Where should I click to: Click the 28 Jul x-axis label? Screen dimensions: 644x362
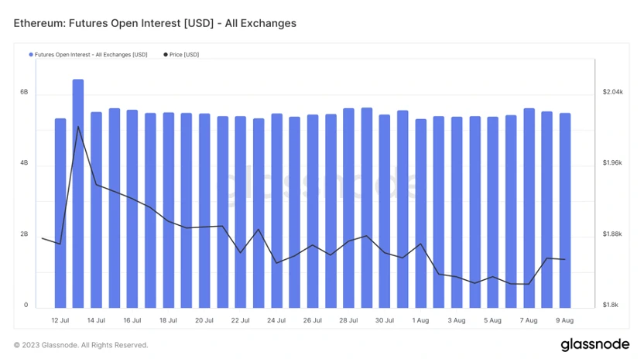[x=348, y=320]
